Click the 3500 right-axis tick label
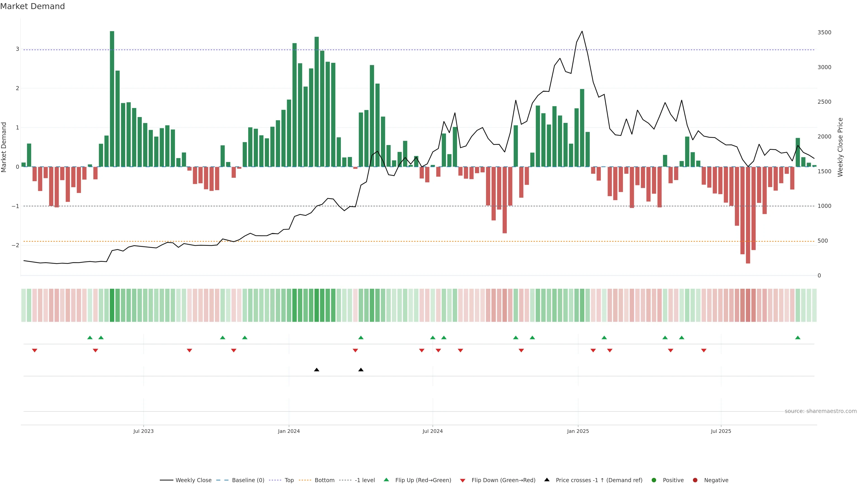Viewport: 868px width, 488px height. (x=824, y=32)
